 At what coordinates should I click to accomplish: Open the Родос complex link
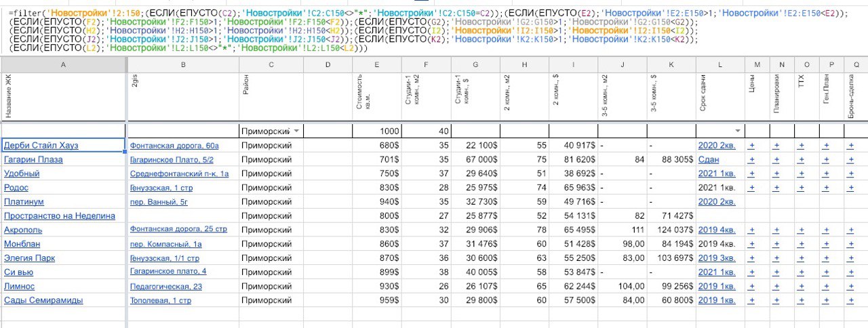tap(16, 188)
